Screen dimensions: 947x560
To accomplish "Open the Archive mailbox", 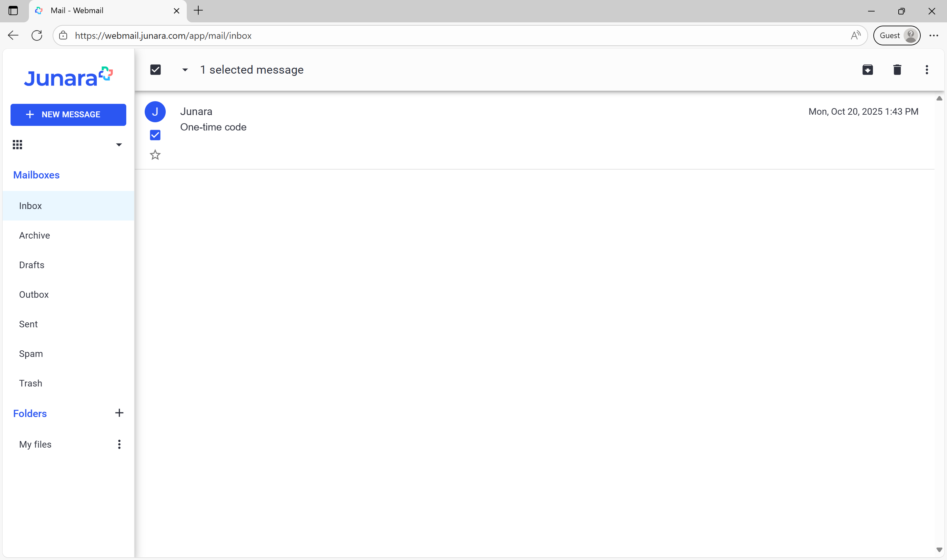I will pyautogui.click(x=68, y=235).
